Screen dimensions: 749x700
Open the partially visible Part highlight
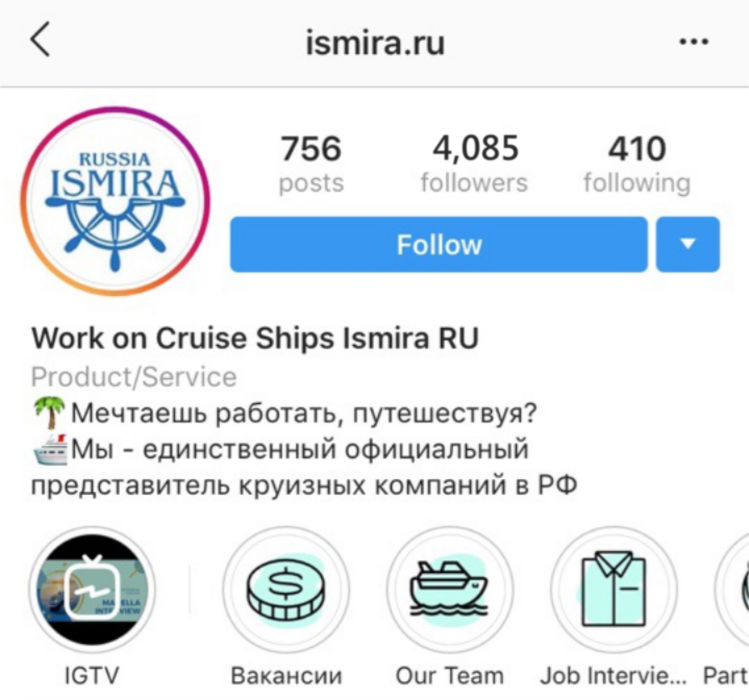click(732, 590)
